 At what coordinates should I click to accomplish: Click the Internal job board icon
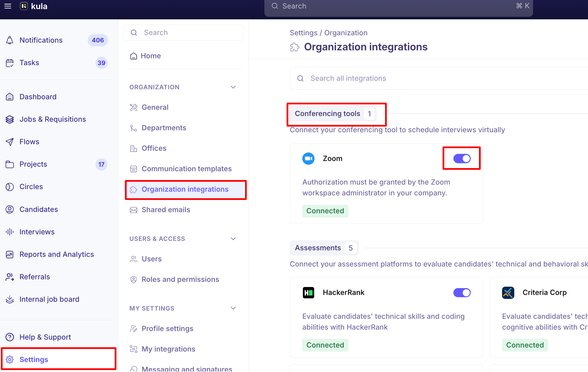tap(10, 299)
